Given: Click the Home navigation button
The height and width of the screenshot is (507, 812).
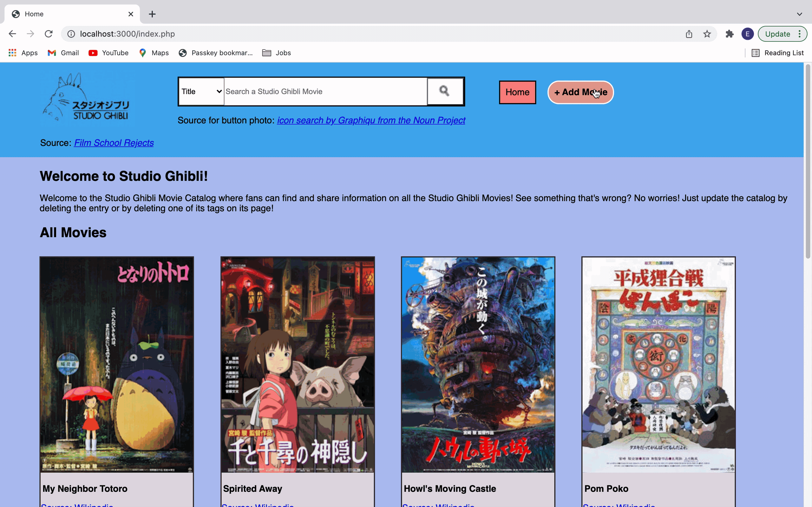Looking at the screenshot, I should click(517, 92).
